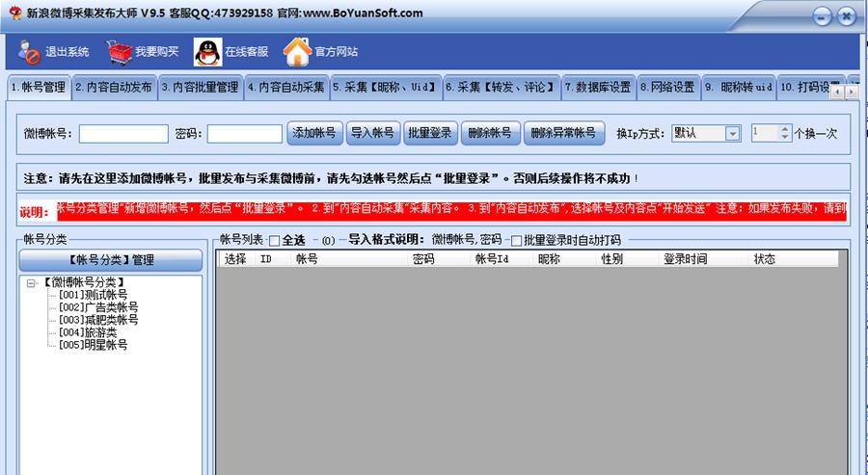The image size is (868, 475).
Task: Switch to tab 1.帐号管理
Action: tap(39, 88)
